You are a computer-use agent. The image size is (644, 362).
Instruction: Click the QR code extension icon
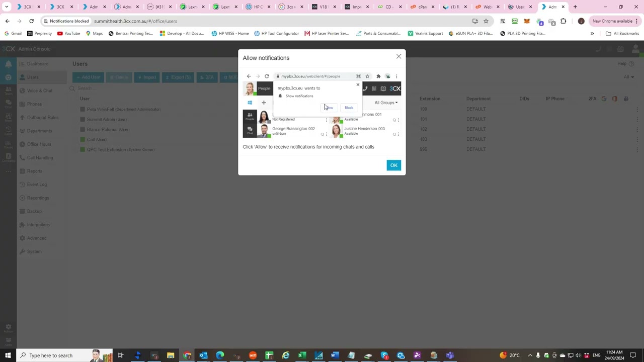coord(503,21)
